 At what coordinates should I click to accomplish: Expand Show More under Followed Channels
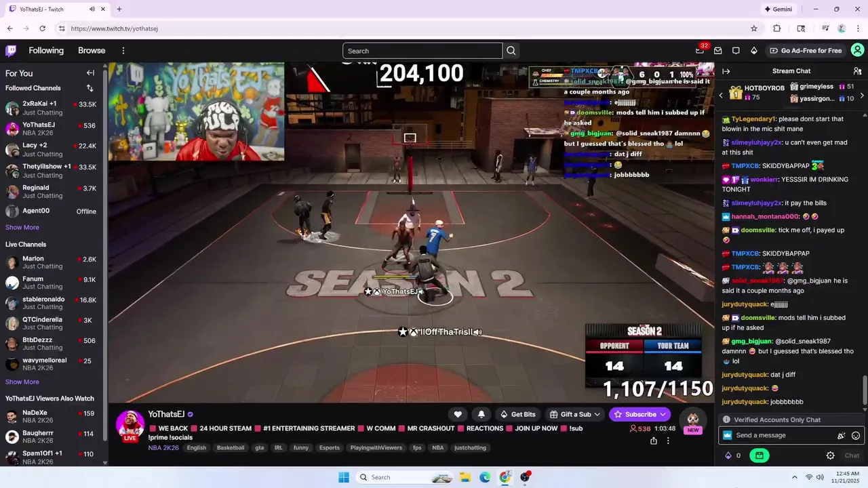coord(22,228)
